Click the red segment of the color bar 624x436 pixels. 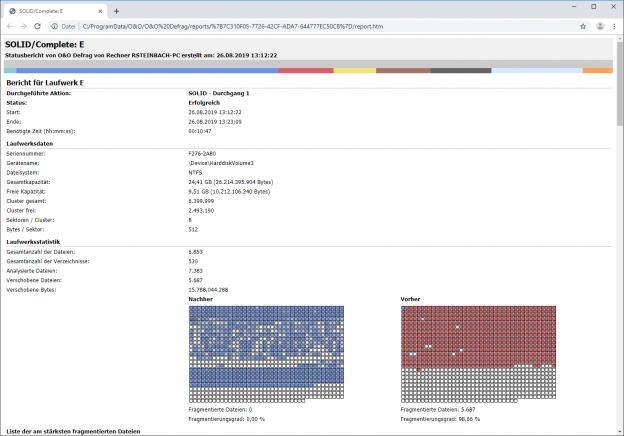click(x=305, y=71)
